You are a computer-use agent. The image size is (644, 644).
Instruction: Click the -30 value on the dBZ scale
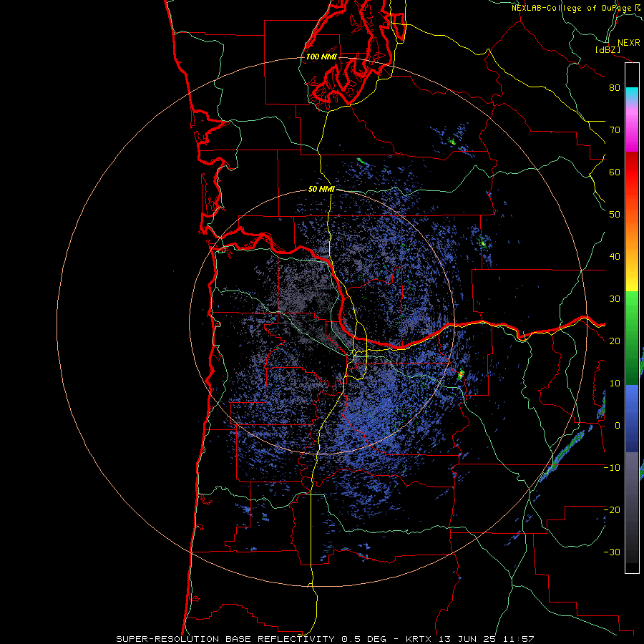[612, 552]
